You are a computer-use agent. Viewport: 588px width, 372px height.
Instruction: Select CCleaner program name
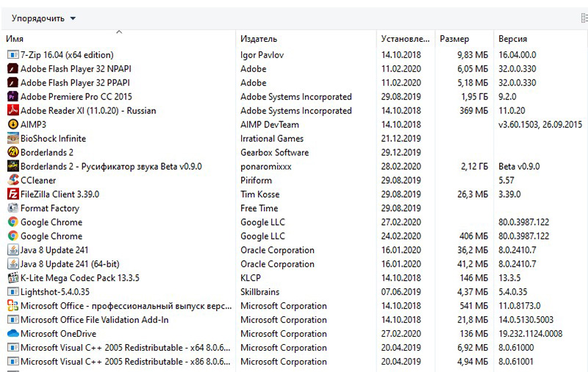point(38,180)
